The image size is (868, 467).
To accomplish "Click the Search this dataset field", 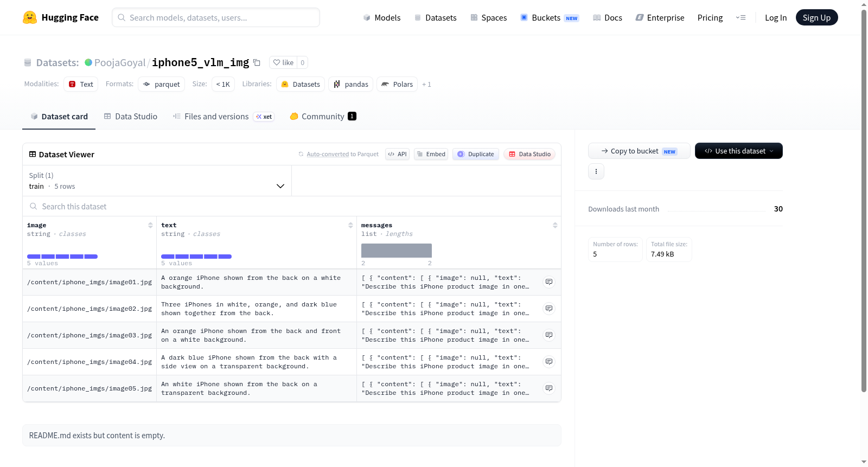I will point(292,206).
